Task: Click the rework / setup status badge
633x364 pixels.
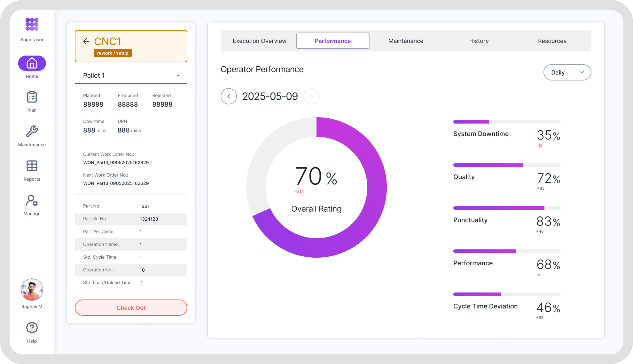Action: pos(113,53)
